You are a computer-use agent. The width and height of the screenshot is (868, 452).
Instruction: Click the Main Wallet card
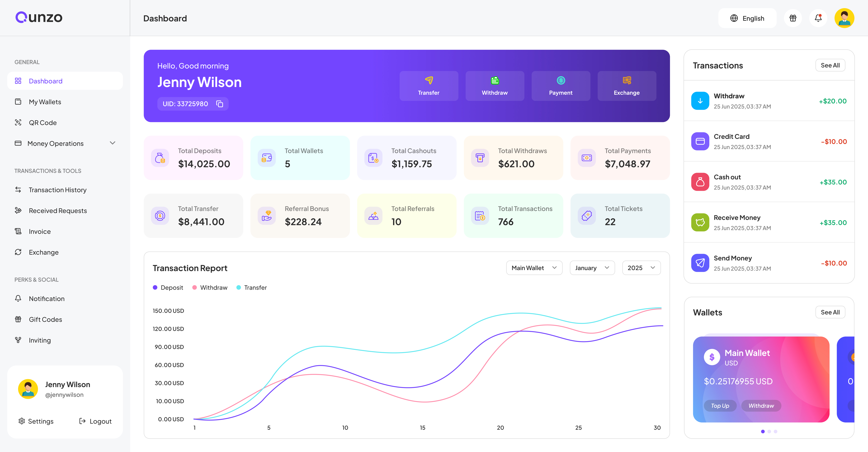761,379
